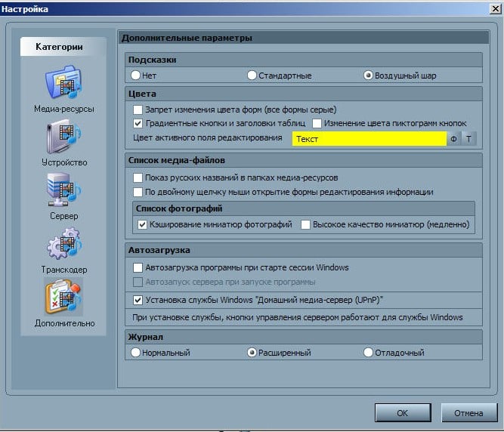Select the Дополнительно checklist icon

63,297
